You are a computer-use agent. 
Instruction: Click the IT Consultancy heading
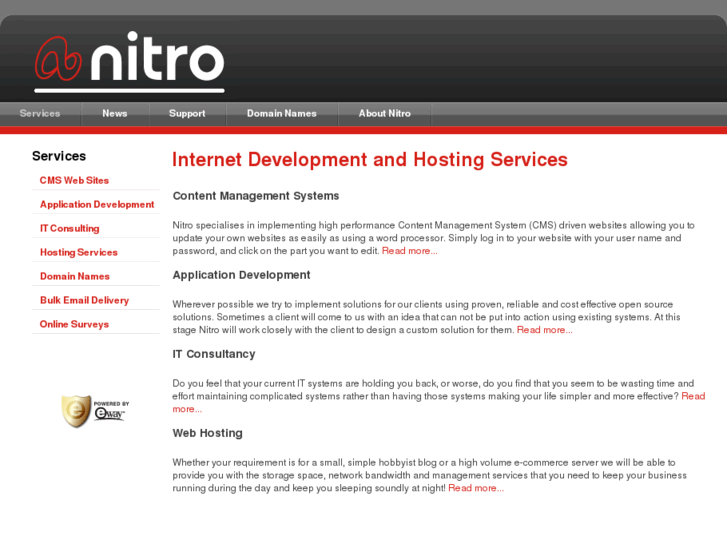pos(214,354)
